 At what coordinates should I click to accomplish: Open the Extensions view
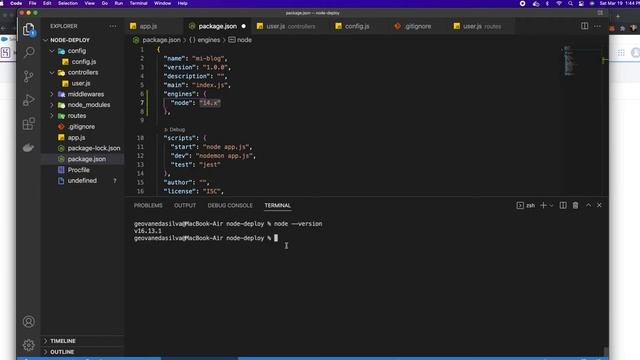tap(29, 124)
